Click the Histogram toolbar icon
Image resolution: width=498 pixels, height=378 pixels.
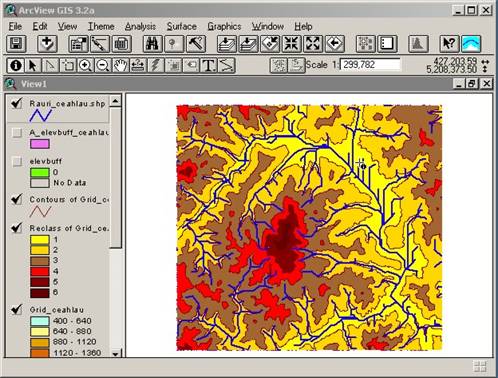[418, 44]
